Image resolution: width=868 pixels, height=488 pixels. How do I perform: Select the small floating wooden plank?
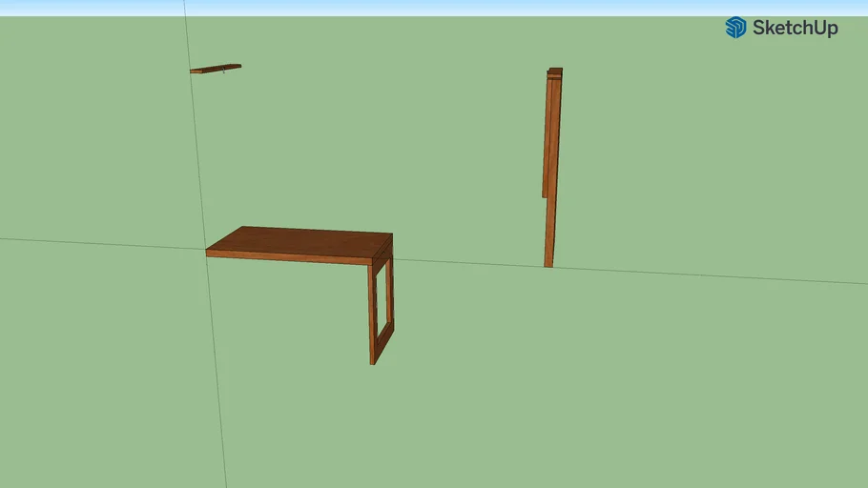215,68
